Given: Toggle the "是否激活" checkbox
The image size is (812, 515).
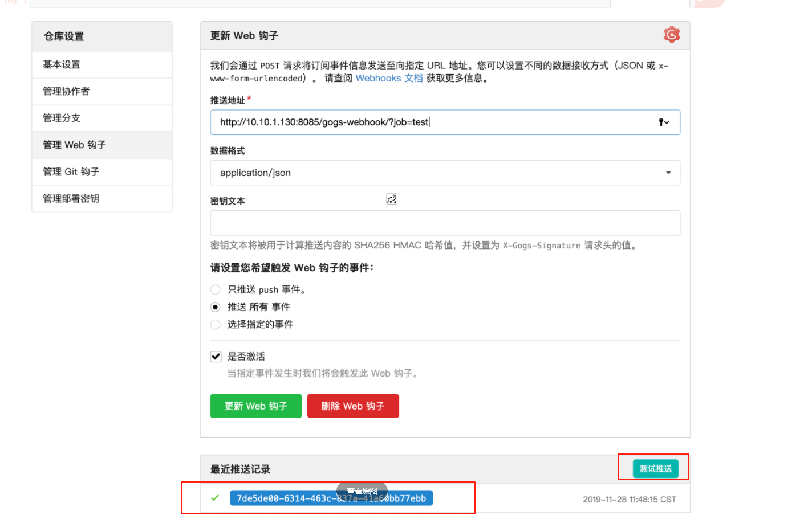Looking at the screenshot, I should (x=216, y=357).
